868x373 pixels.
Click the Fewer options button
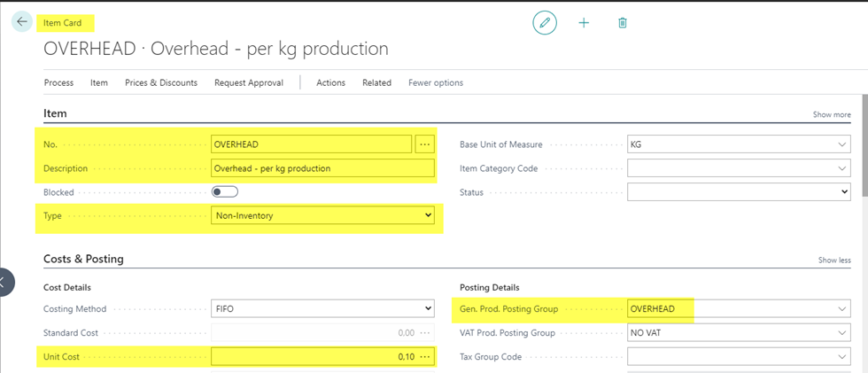[x=435, y=82]
